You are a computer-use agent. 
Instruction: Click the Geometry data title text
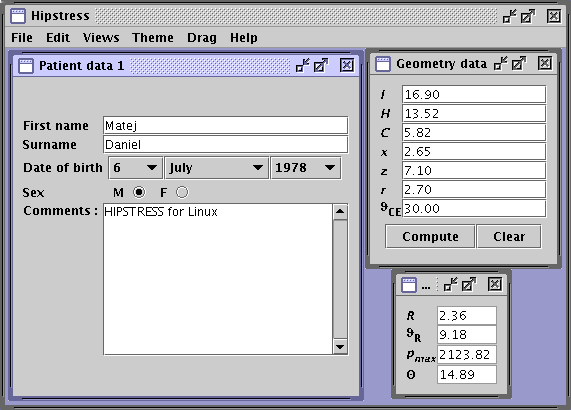coord(441,64)
